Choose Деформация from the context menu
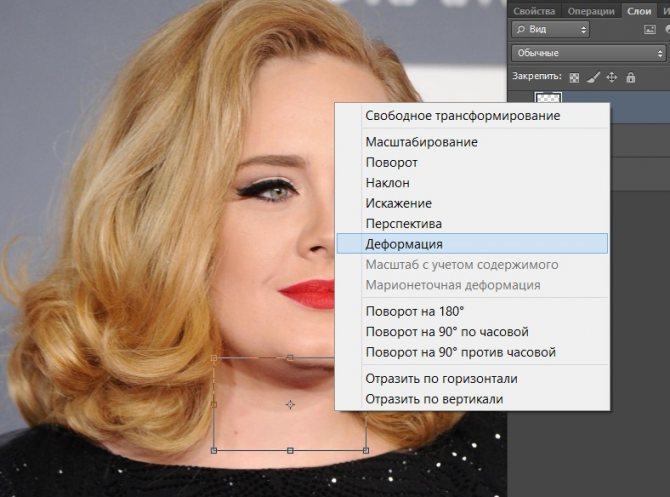Image resolution: width=670 pixels, height=497 pixels. coord(404,243)
